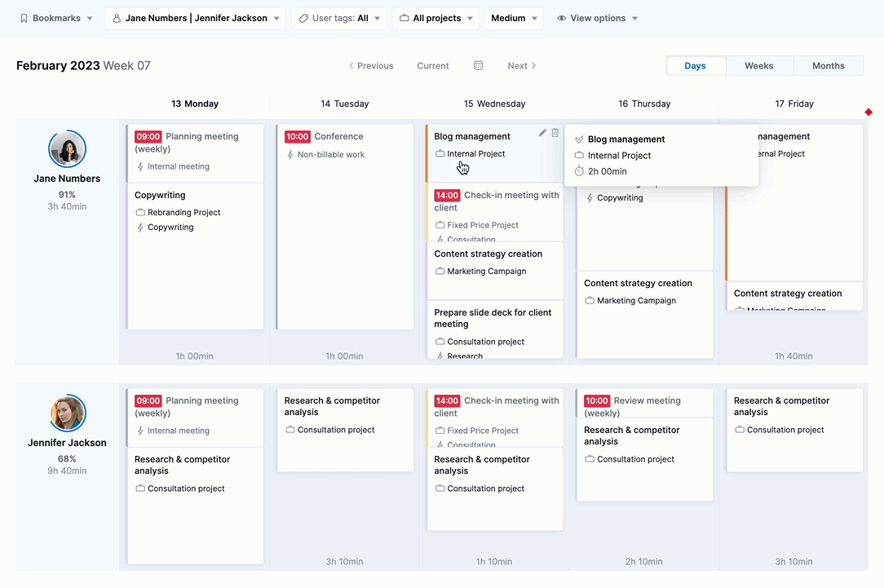Click Jennifer's 68% utilization value

pos(67,459)
